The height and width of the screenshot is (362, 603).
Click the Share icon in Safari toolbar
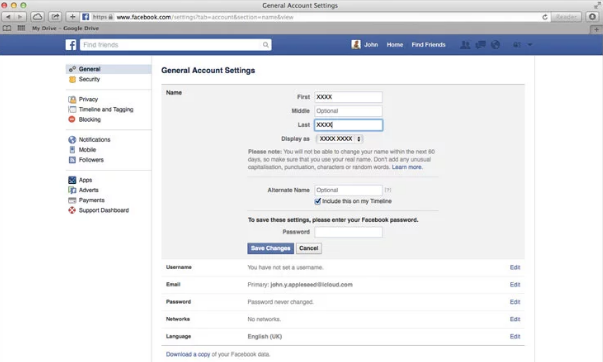click(55, 17)
